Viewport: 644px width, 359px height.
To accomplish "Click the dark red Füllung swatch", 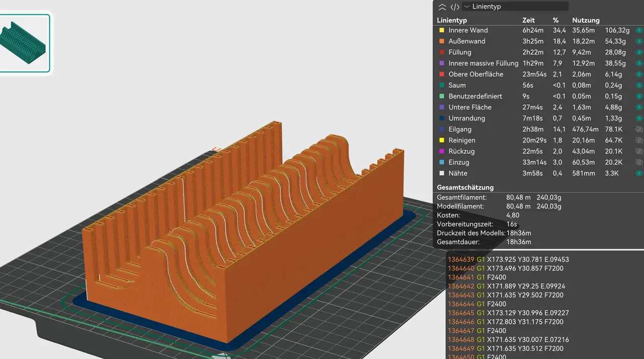I will [x=441, y=52].
